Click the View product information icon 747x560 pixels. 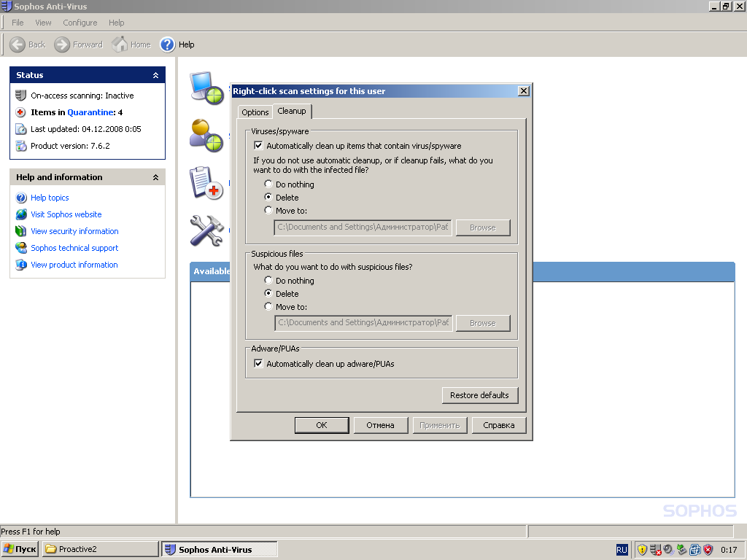[x=21, y=264]
